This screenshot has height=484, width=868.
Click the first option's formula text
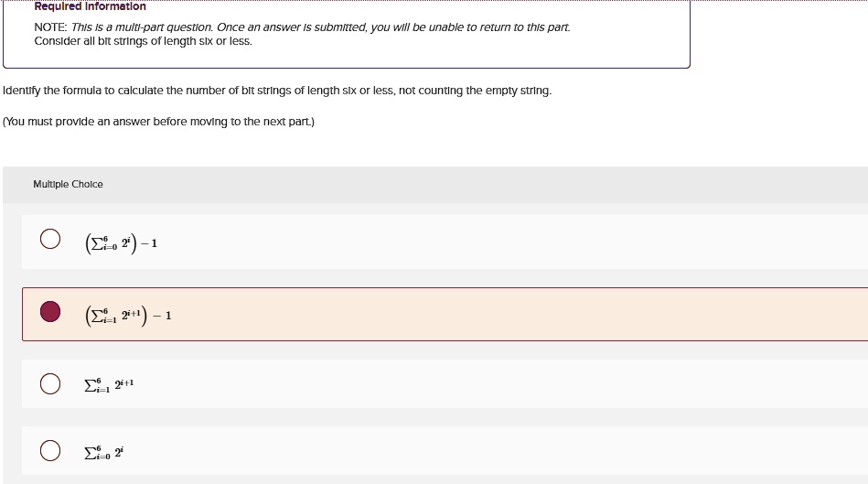coord(122,243)
